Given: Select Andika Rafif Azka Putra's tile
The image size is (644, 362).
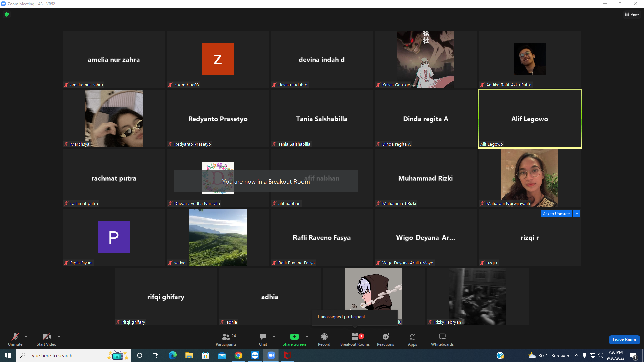Looking at the screenshot, I should click(x=530, y=59).
